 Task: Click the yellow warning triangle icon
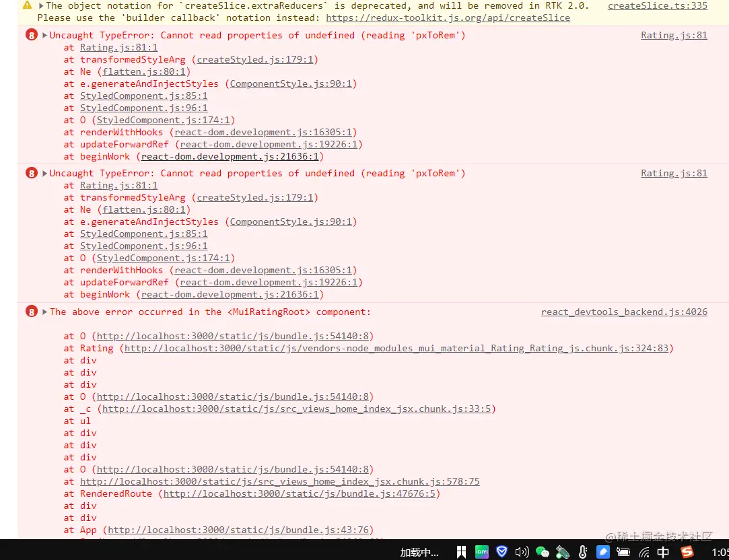[x=28, y=5]
